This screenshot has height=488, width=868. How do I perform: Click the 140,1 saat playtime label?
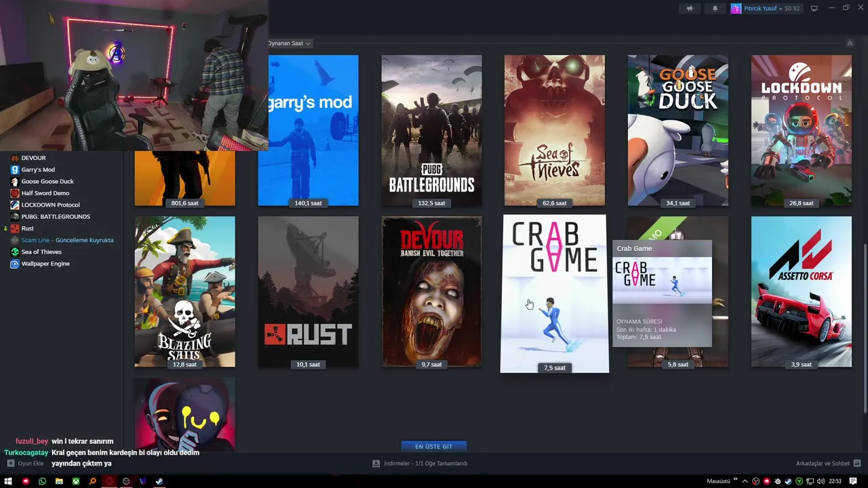(x=309, y=203)
